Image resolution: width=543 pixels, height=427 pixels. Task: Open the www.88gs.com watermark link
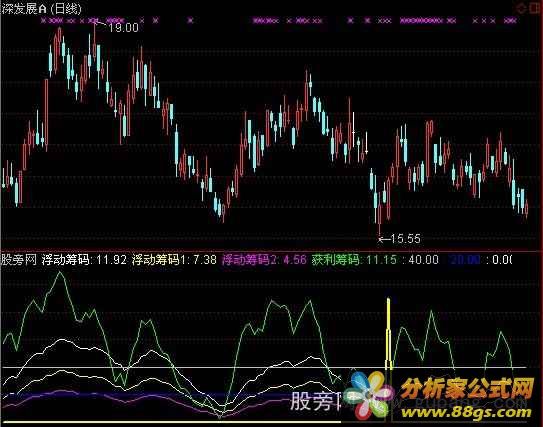[x=466, y=412]
